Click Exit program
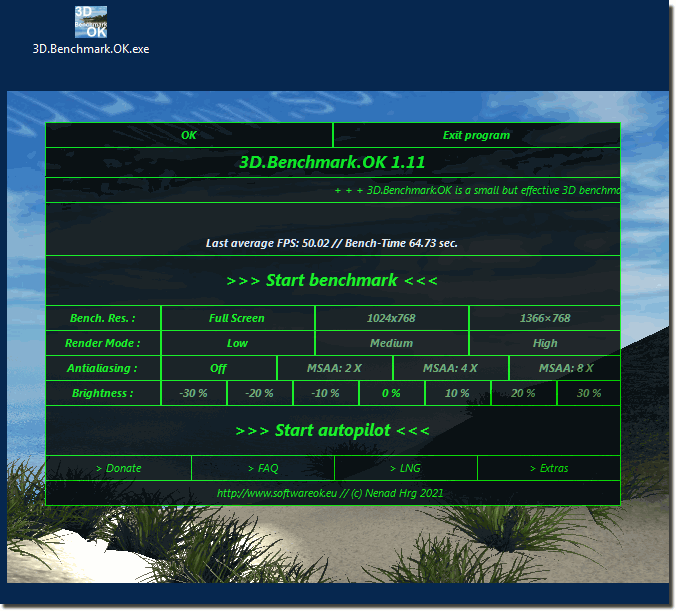Image resolution: width=676 pixels, height=611 pixels. coord(476,135)
